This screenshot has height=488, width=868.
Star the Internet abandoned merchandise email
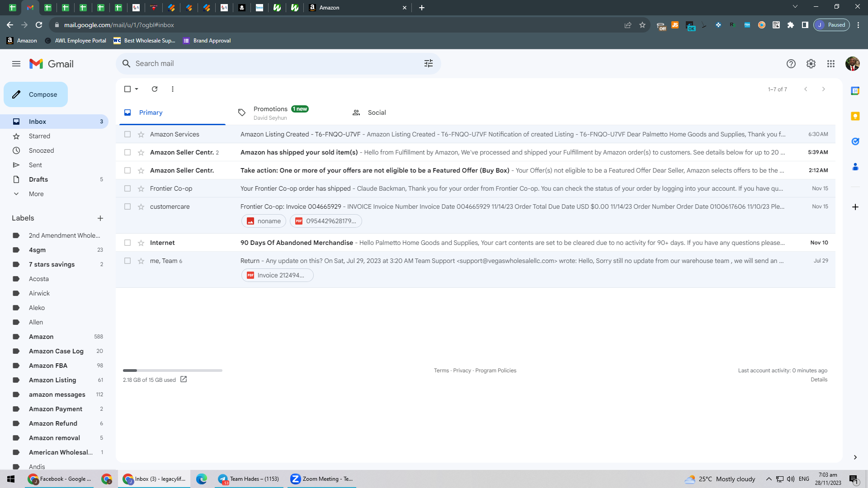click(141, 243)
